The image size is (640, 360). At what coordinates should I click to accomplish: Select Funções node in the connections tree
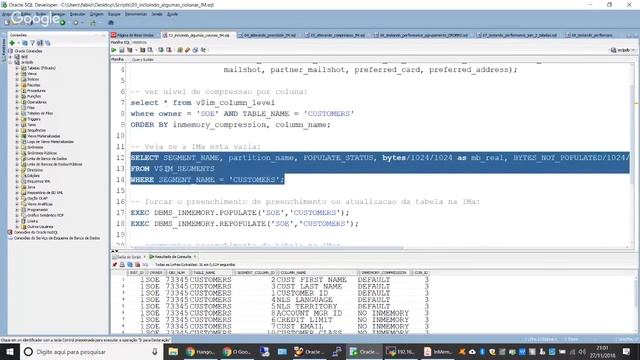tap(34, 96)
